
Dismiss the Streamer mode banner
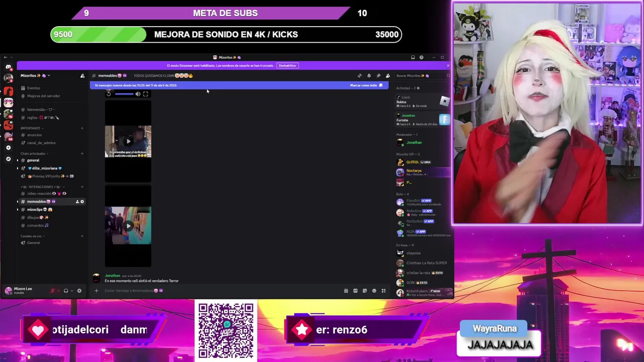(x=448, y=65)
